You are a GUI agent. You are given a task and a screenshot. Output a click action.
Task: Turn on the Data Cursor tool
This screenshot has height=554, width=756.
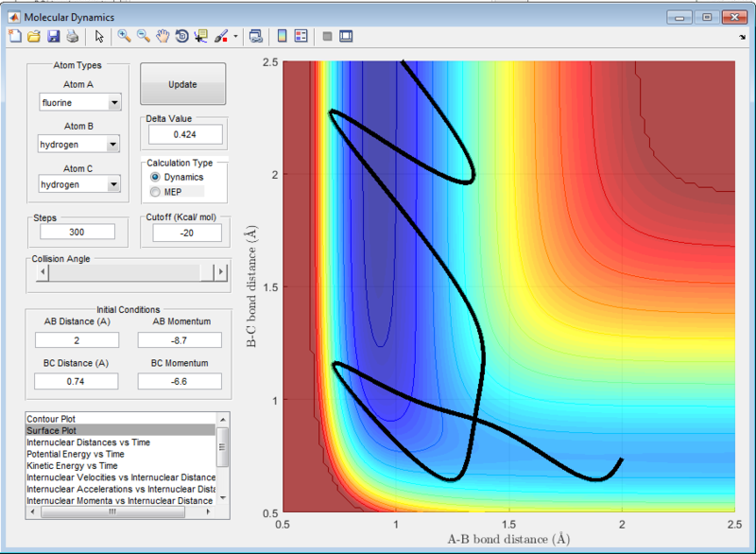point(199,36)
